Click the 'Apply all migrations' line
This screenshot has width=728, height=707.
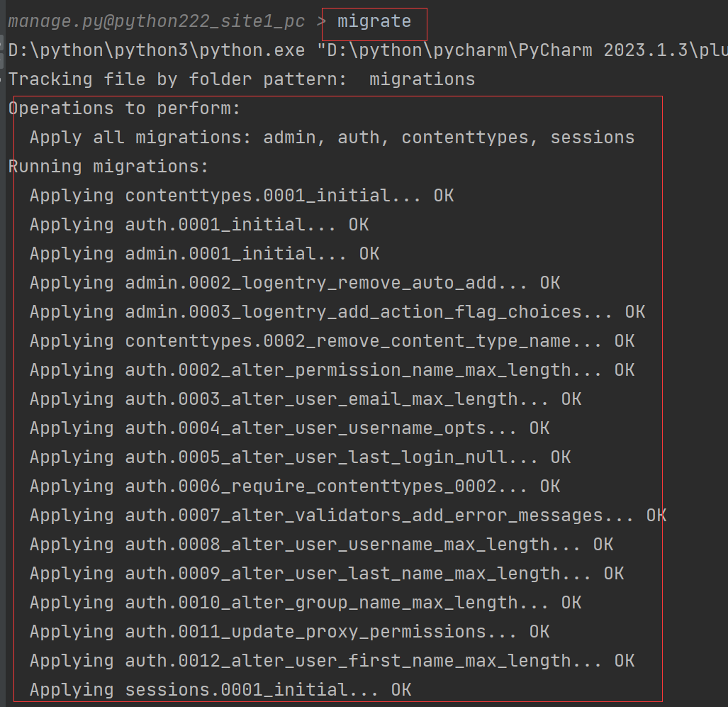coord(332,138)
